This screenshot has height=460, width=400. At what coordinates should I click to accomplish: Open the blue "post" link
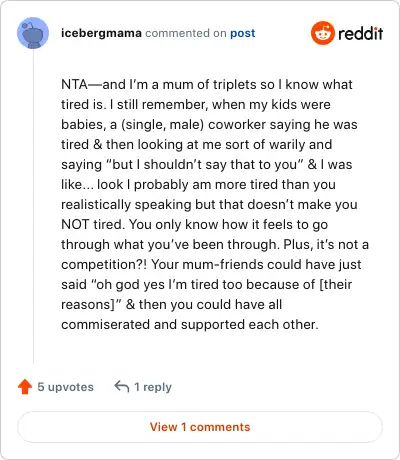[243, 33]
